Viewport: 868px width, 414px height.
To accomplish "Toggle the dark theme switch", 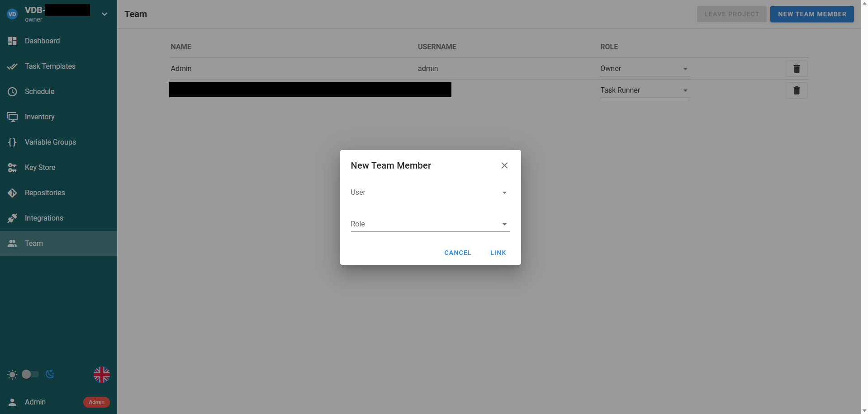I will point(30,374).
